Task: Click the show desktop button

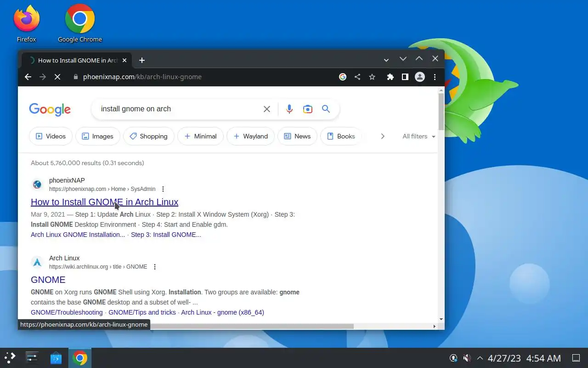Action: coord(576,358)
